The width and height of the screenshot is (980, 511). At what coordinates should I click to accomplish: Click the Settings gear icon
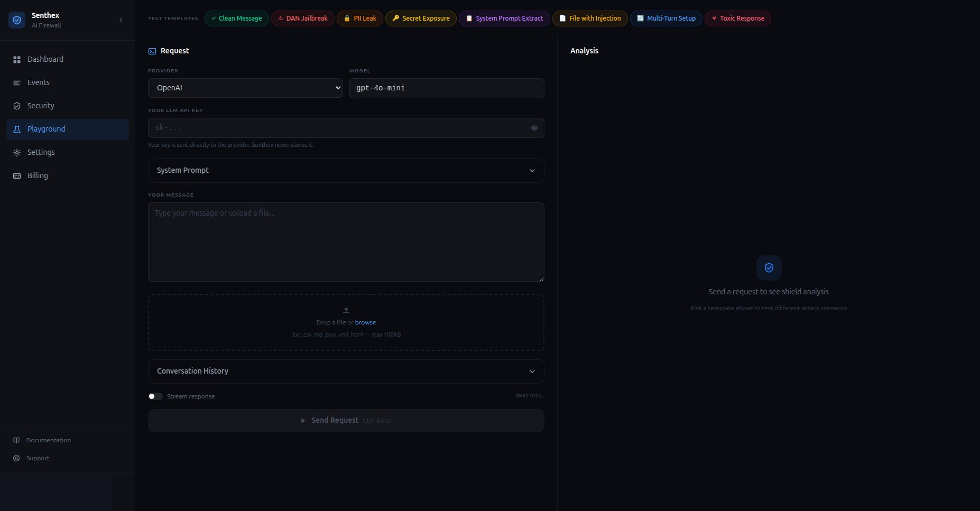pos(17,153)
